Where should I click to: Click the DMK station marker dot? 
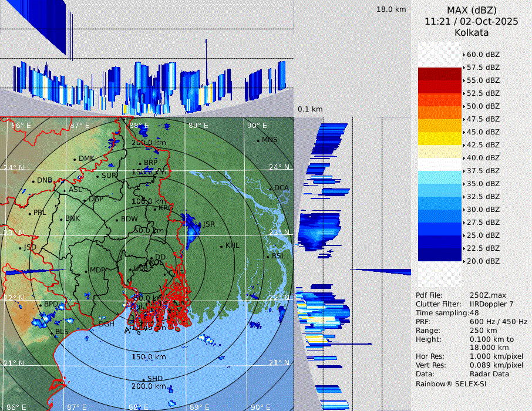pos(75,159)
